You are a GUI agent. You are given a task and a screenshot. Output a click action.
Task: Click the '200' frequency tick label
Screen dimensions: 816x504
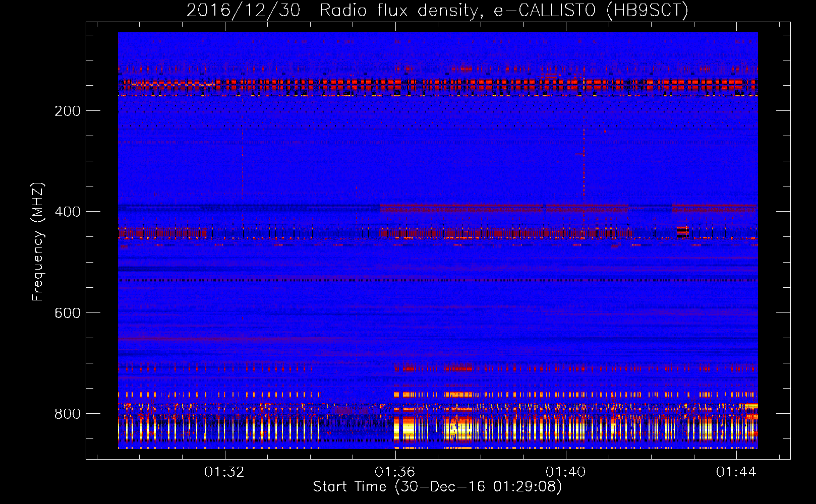pyautogui.click(x=68, y=111)
